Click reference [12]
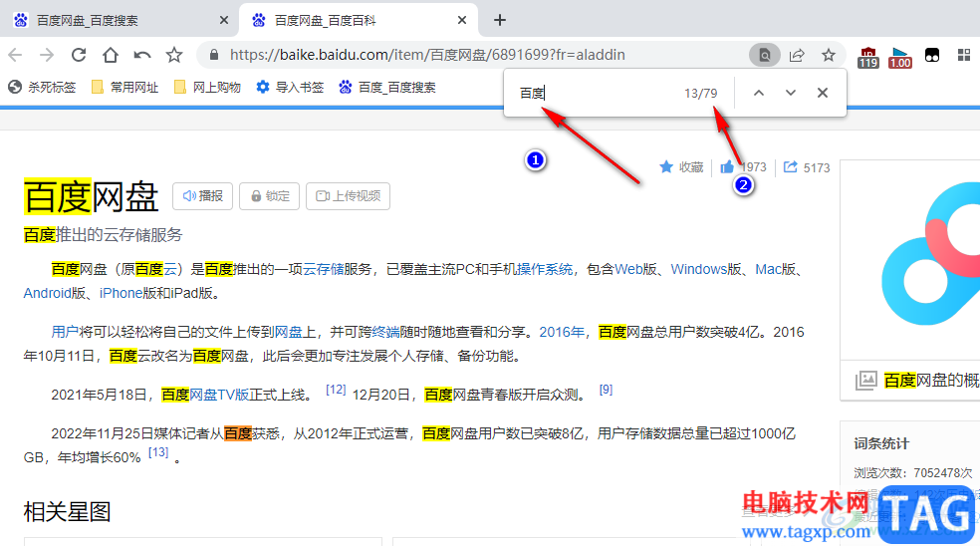 coord(336,390)
